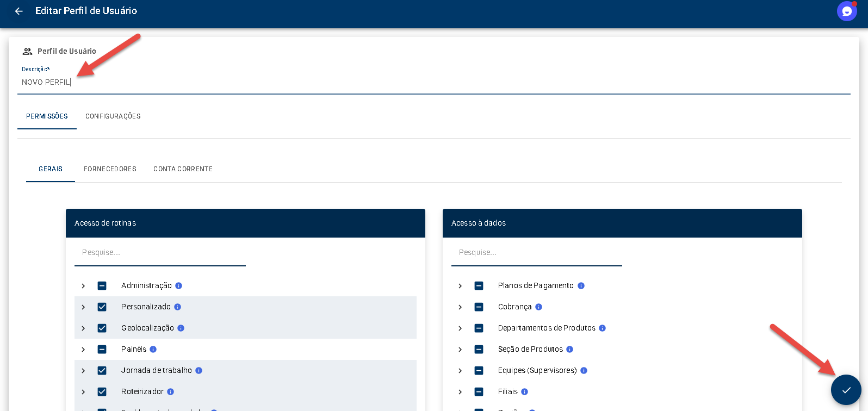Image resolution: width=868 pixels, height=411 pixels.
Task: Expand the Equipes (Supervisores) node
Action: 460,370
